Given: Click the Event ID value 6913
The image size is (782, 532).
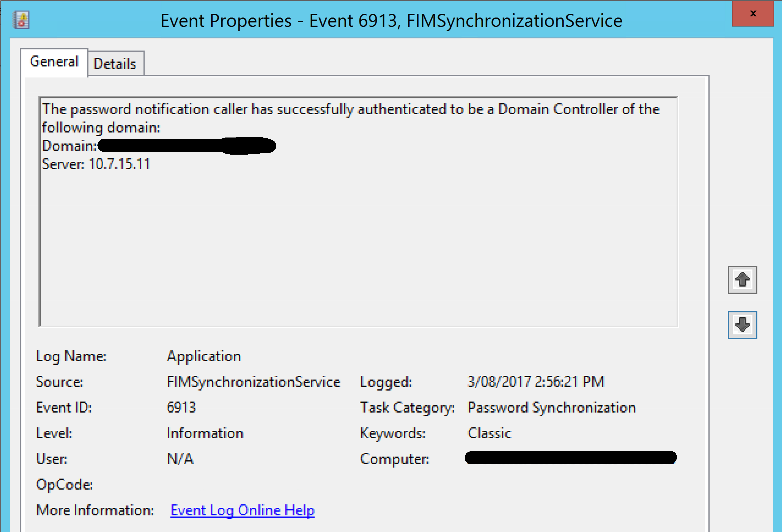Looking at the screenshot, I should click(x=181, y=408).
